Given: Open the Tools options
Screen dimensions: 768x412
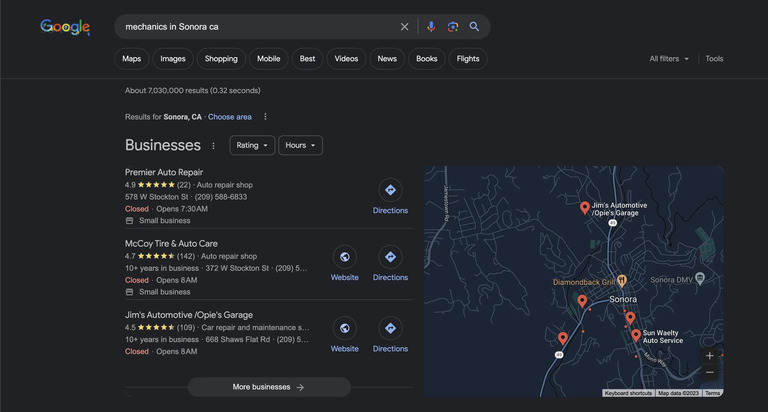Looking at the screenshot, I should (714, 59).
